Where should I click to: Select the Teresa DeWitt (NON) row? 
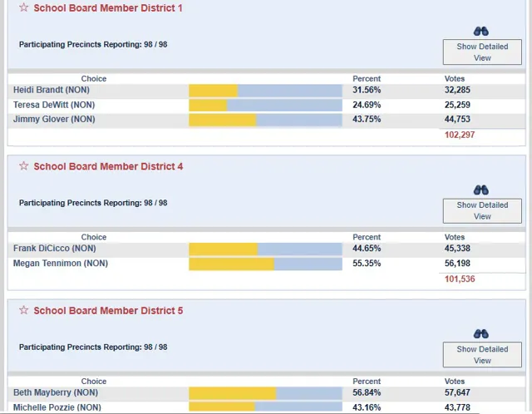pos(267,106)
